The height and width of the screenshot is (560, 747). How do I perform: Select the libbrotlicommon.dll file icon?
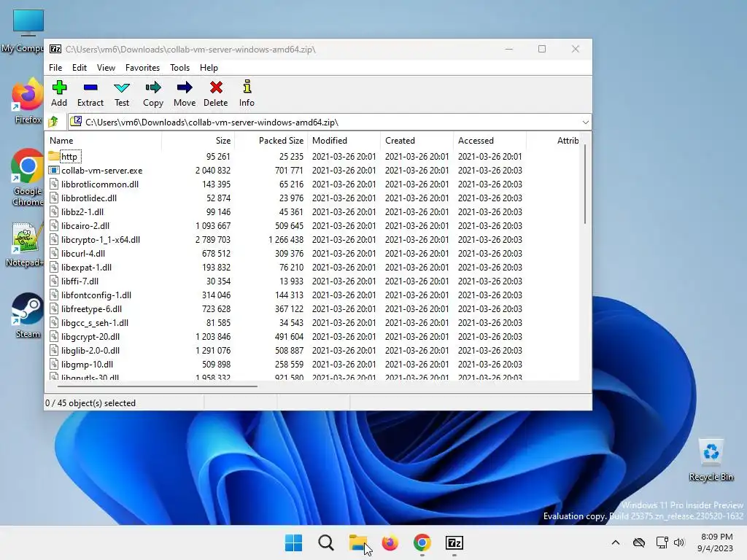pyautogui.click(x=54, y=184)
